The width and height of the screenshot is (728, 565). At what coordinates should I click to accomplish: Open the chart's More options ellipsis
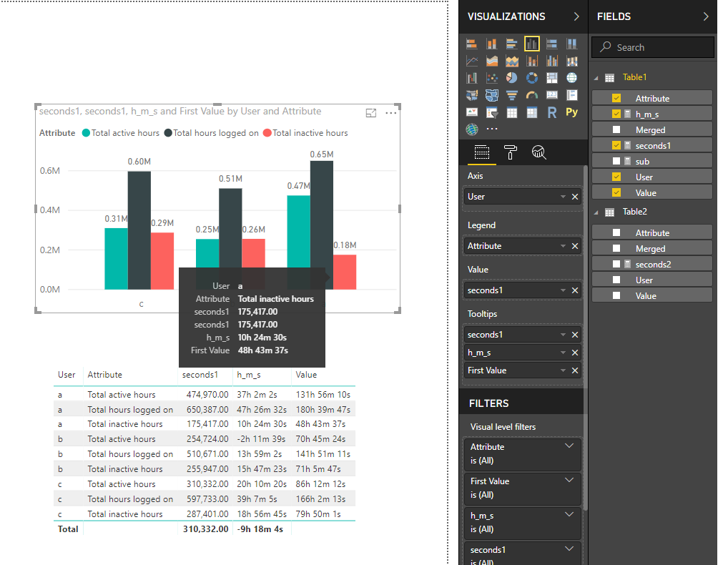pos(391,113)
